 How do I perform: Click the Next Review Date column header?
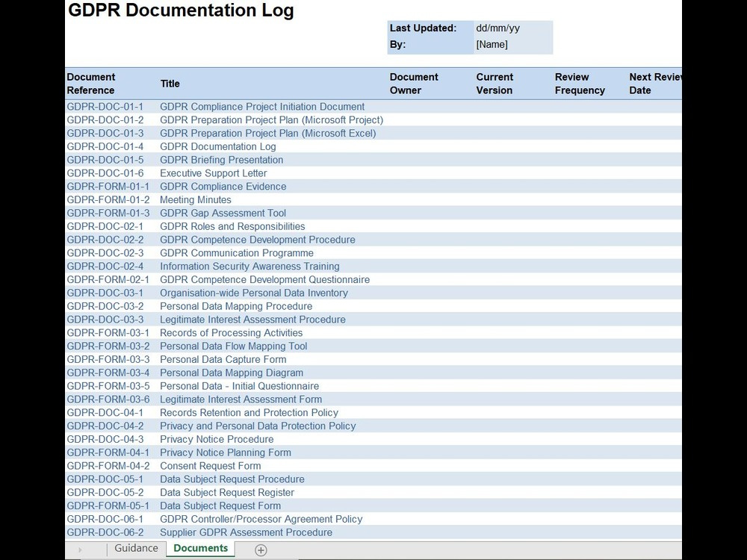(655, 84)
